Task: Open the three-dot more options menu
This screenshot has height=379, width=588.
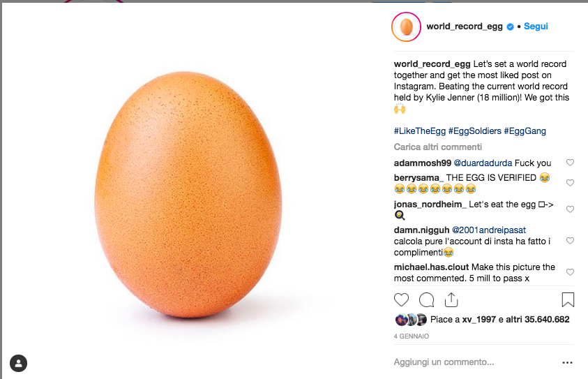Action: point(568,362)
